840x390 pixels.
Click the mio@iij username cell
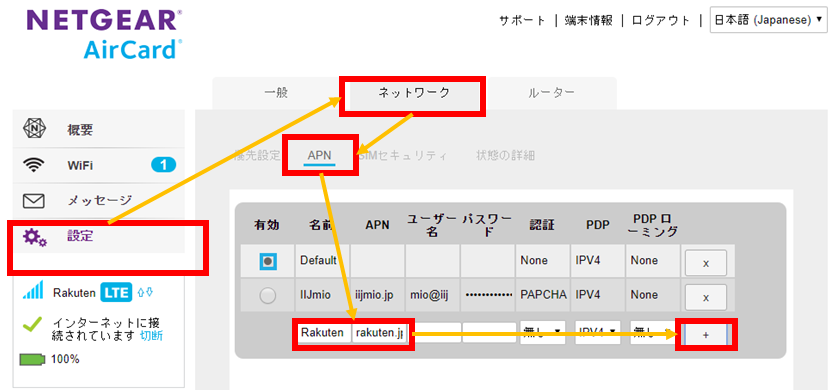click(433, 295)
